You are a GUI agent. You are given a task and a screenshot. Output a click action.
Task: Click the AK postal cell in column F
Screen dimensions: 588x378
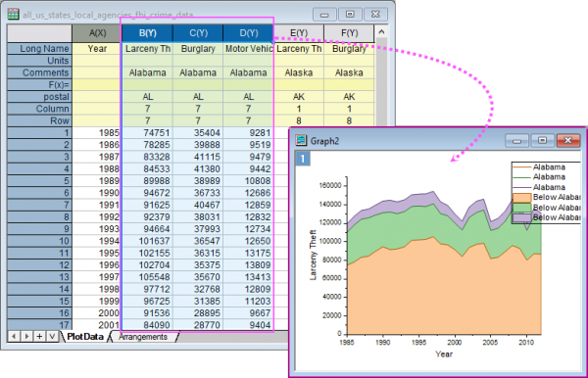349,97
